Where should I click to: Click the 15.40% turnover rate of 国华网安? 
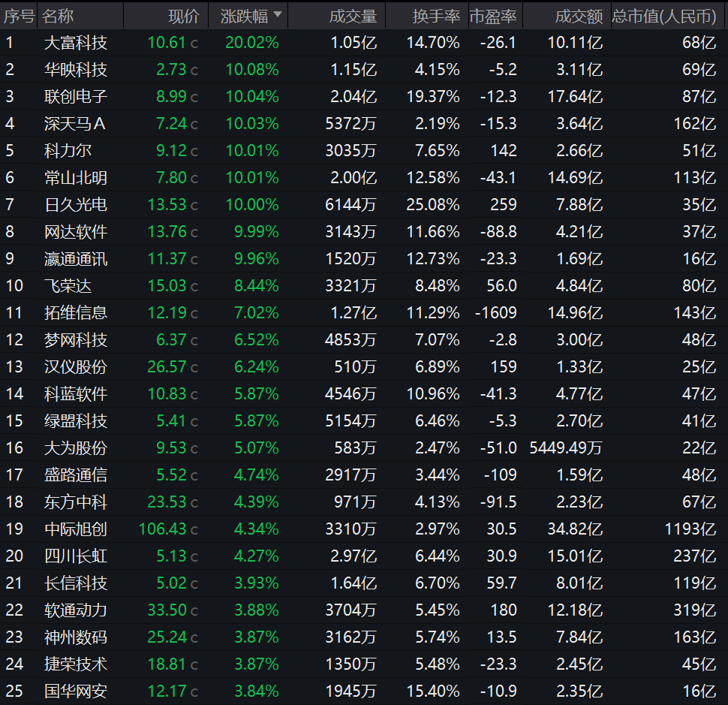433,691
